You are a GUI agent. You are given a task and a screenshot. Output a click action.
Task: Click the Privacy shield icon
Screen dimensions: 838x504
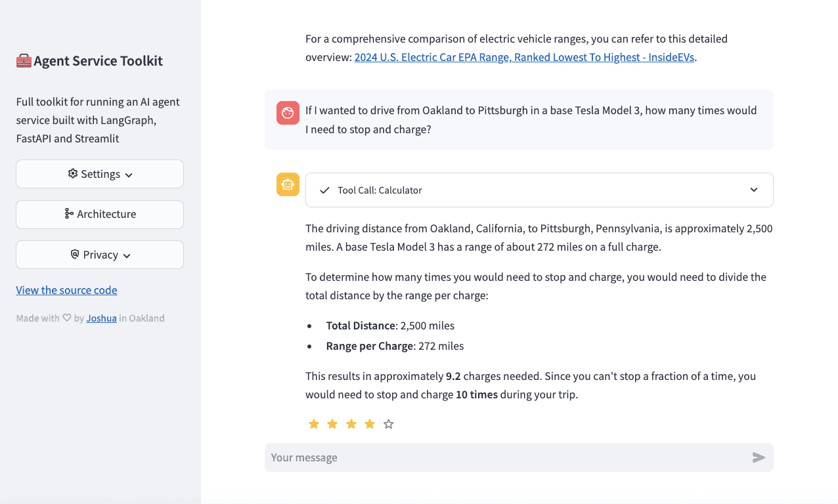[74, 254]
